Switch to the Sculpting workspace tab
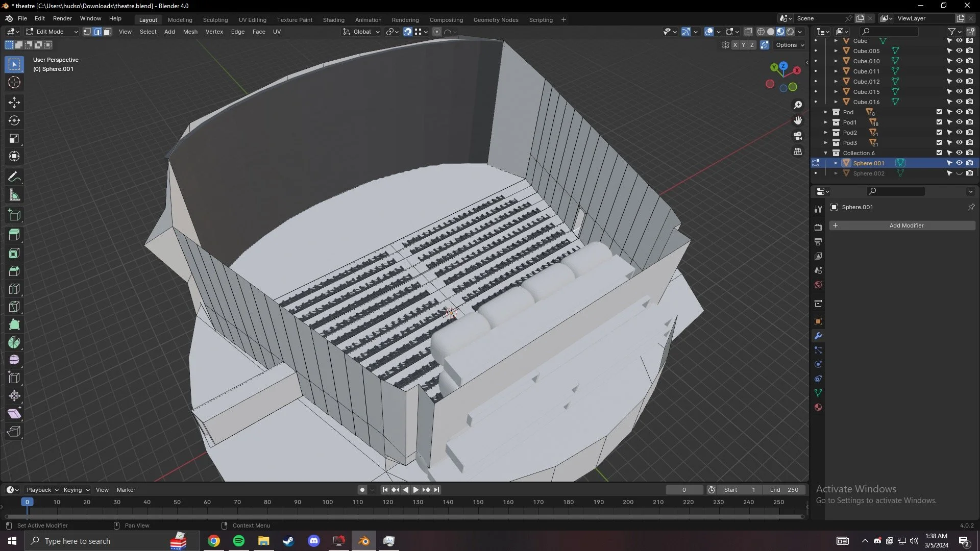The width and height of the screenshot is (980, 551). [x=215, y=20]
